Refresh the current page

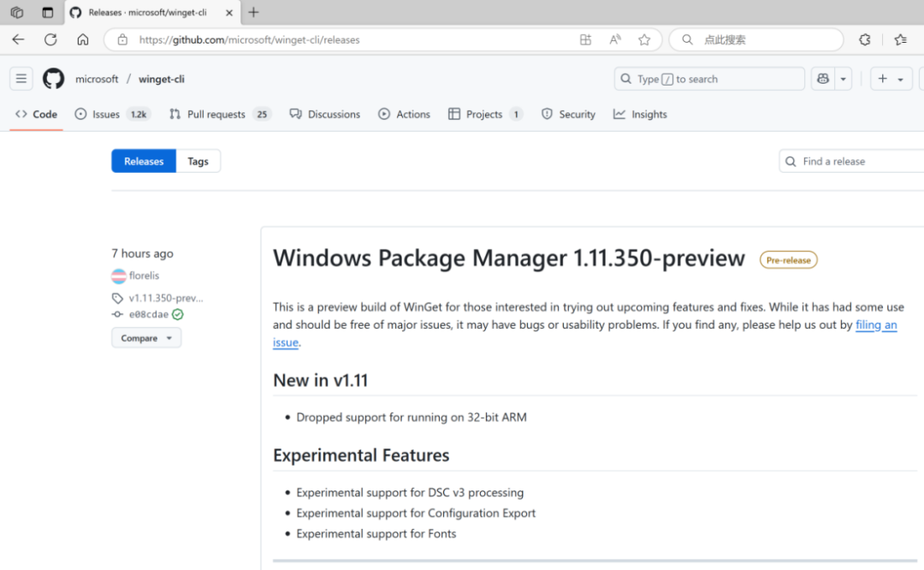pyautogui.click(x=50, y=39)
